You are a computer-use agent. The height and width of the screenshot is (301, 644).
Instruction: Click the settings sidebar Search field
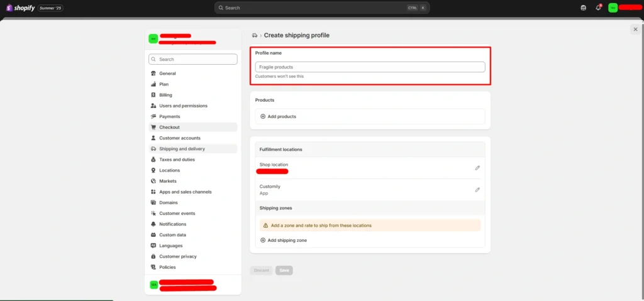[x=193, y=59]
